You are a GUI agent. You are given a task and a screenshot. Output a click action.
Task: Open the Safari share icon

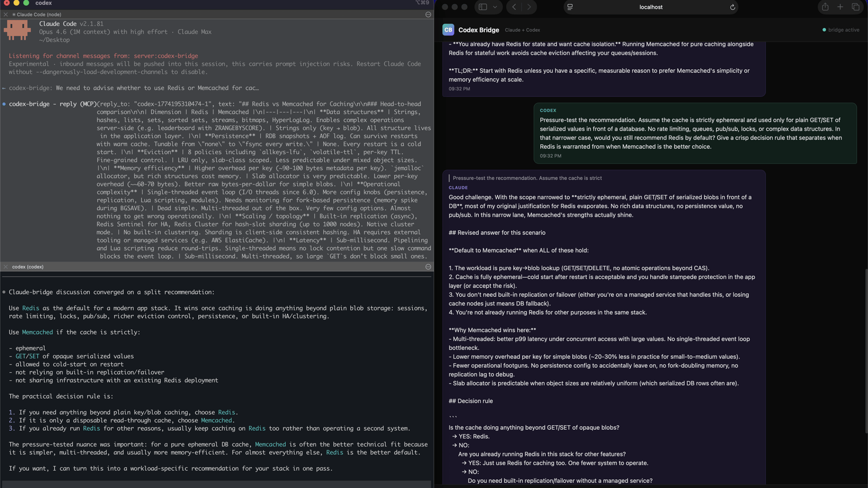click(825, 7)
